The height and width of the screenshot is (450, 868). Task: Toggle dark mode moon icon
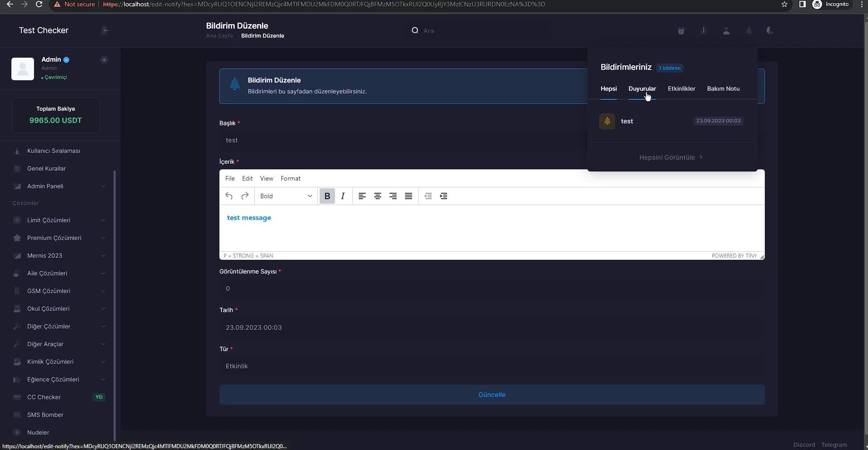point(769,31)
